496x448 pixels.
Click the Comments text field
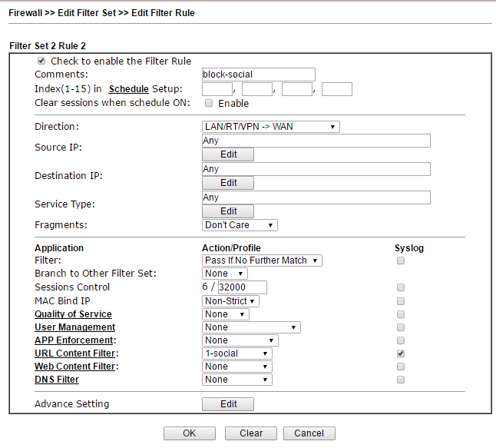(x=258, y=75)
